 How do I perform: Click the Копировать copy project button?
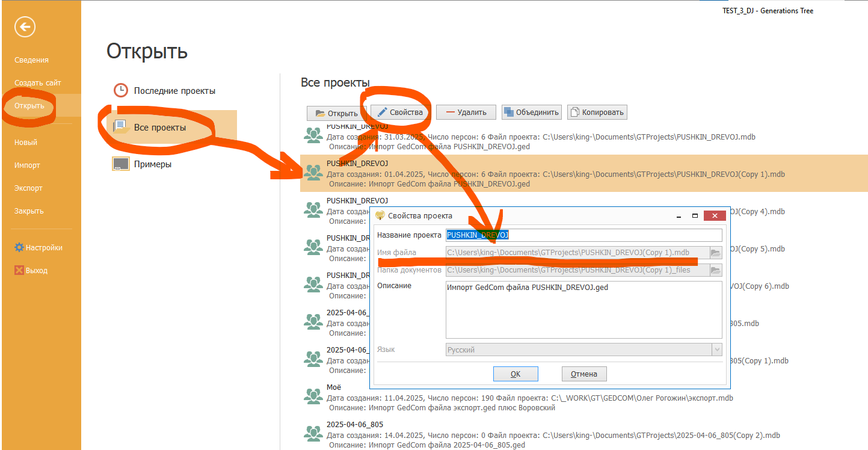point(597,112)
